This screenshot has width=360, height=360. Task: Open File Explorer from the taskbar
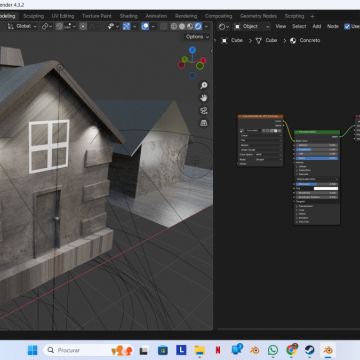(x=200, y=350)
